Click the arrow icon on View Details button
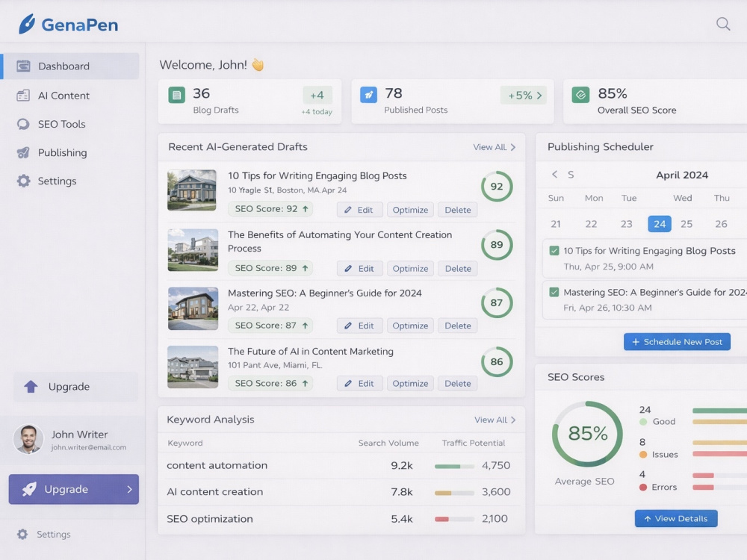Viewport: 747px width, 560px height. tap(648, 519)
